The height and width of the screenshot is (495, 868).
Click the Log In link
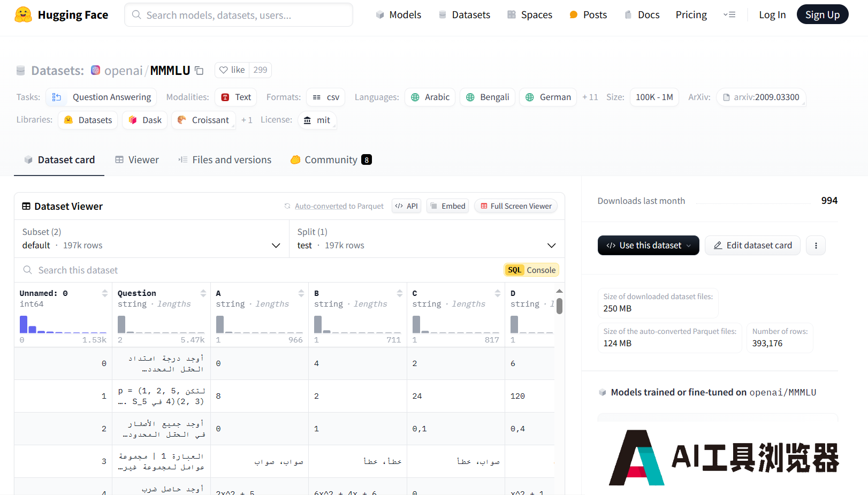pyautogui.click(x=772, y=15)
